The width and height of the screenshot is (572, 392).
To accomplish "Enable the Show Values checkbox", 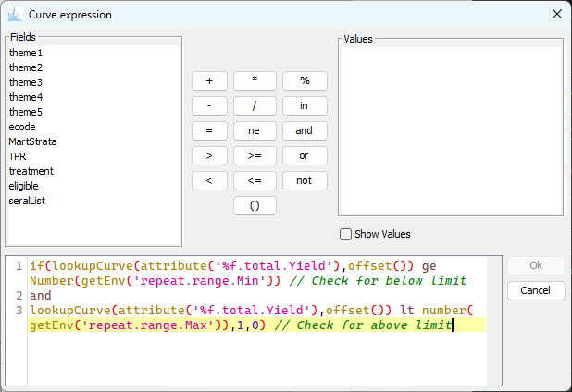I will point(345,234).
